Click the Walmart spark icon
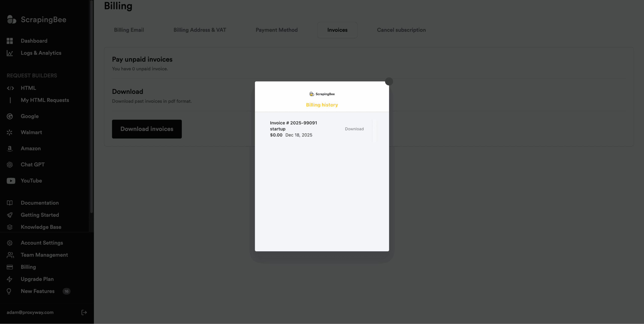Viewport: 644px width, 324px height. pyautogui.click(x=10, y=132)
